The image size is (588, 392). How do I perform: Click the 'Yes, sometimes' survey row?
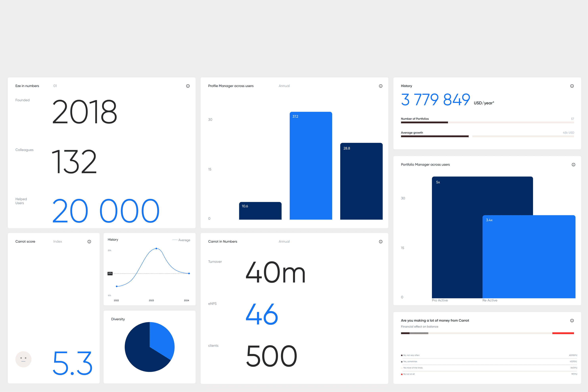point(489,361)
